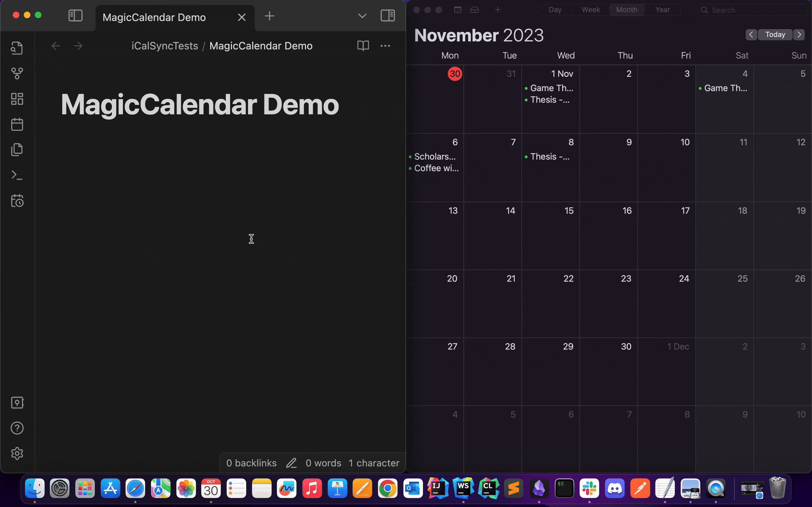This screenshot has height=507, width=812.
Task: Click the calendar-clock sync ribbon icon
Action: tap(17, 200)
